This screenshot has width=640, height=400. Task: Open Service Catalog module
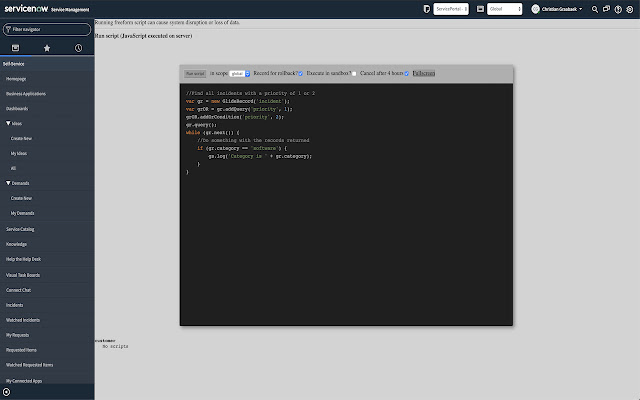point(20,229)
